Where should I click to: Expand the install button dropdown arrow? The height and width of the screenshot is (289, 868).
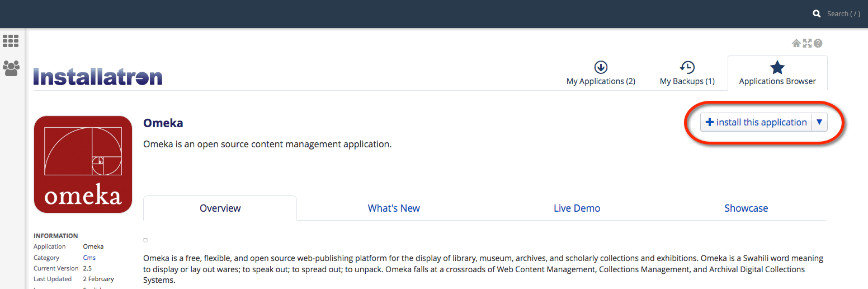pyautogui.click(x=819, y=122)
